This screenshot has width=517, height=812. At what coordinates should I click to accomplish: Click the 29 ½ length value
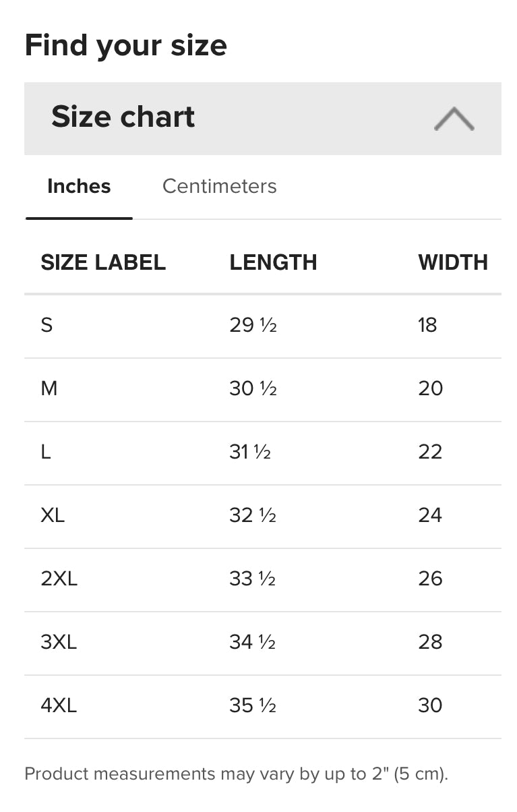point(253,325)
